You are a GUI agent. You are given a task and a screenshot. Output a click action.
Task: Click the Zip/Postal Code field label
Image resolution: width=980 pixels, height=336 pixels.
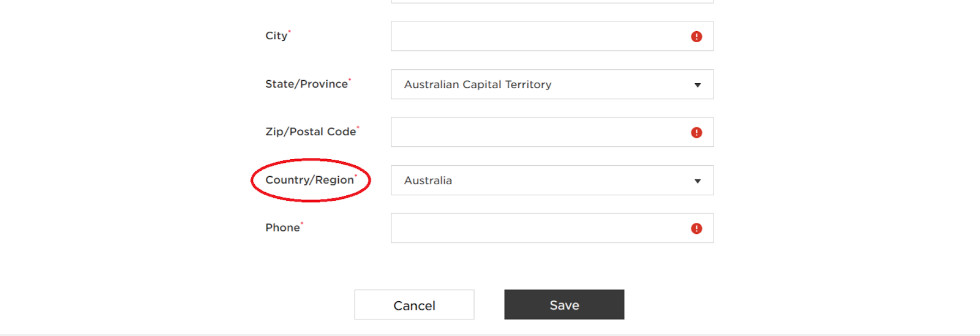coord(311,132)
